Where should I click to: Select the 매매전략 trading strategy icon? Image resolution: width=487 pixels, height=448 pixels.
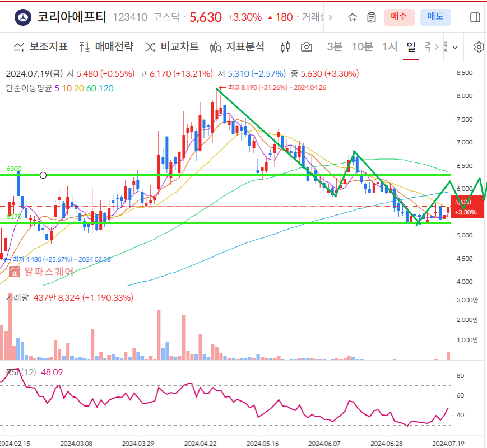pyautogui.click(x=85, y=48)
